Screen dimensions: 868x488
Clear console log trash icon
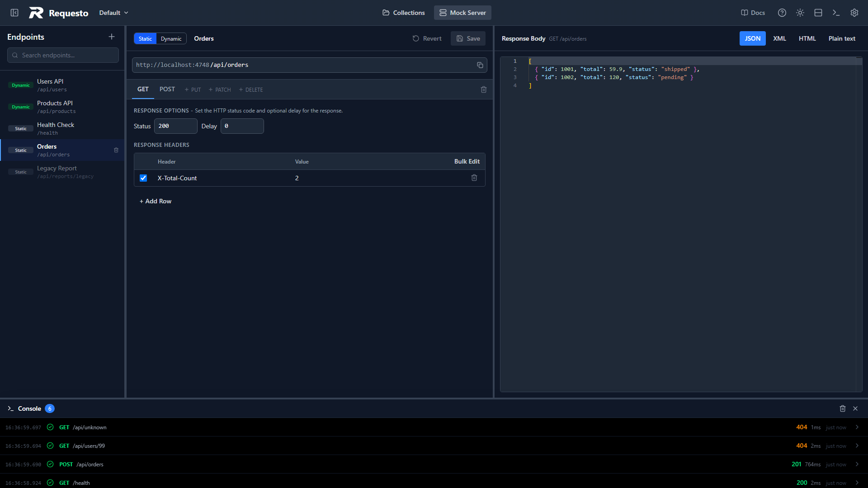[x=843, y=408]
